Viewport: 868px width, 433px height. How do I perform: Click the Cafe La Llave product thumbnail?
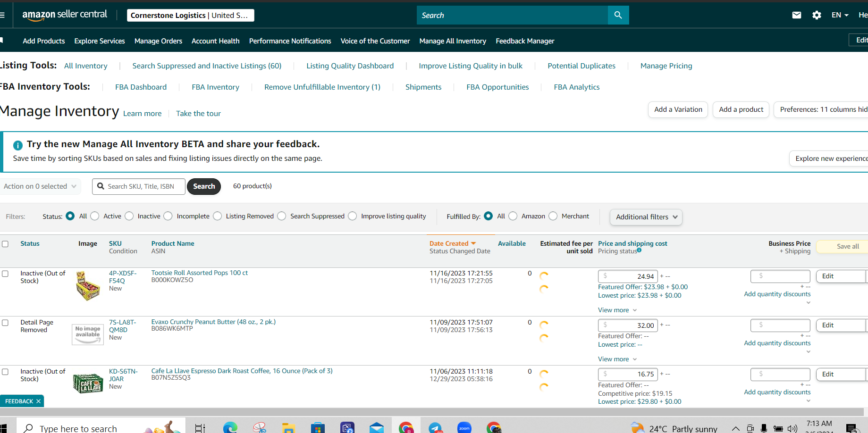click(88, 383)
